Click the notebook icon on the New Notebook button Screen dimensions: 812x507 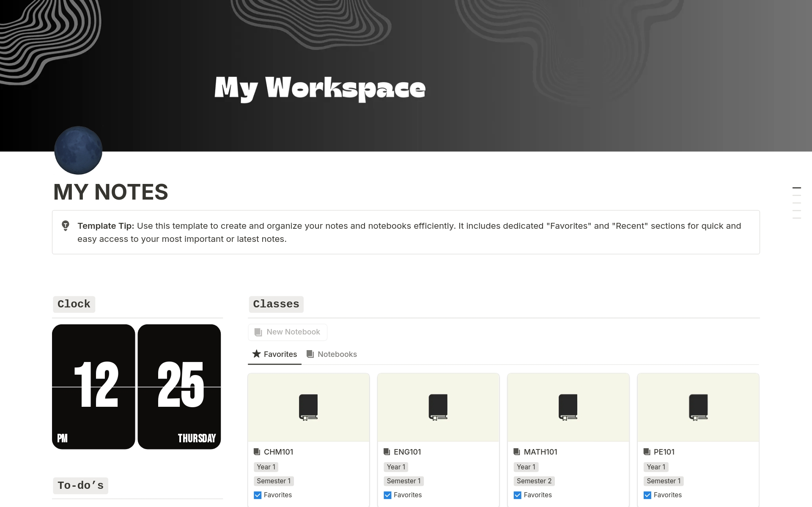258,332
